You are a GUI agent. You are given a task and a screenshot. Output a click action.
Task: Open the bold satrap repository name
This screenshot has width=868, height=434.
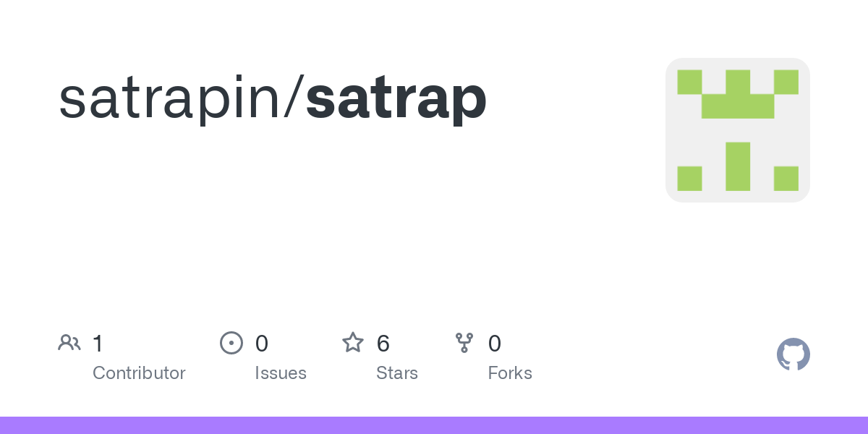pos(396,99)
